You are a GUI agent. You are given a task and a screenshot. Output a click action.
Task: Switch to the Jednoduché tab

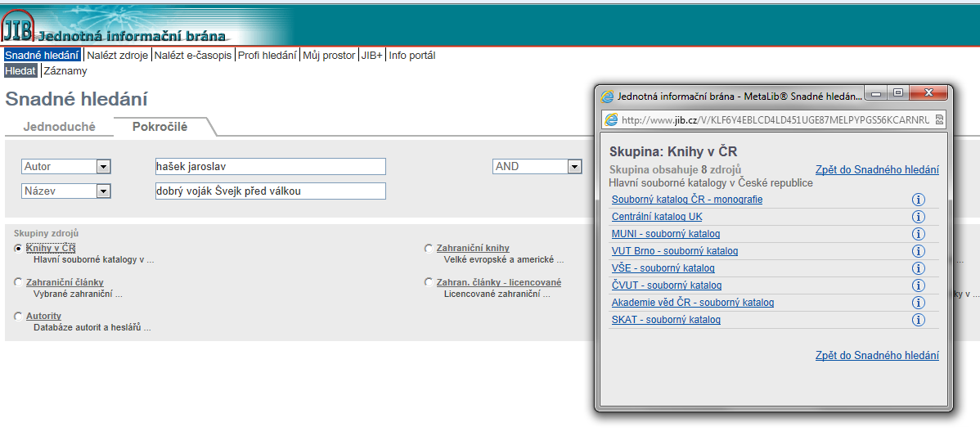coord(60,127)
